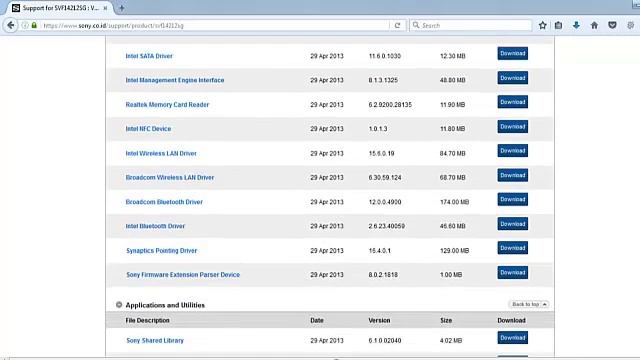Open Pocket shield icon
Image resolution: width=640 pixels, height=360 pixels.
click(612, 25)
